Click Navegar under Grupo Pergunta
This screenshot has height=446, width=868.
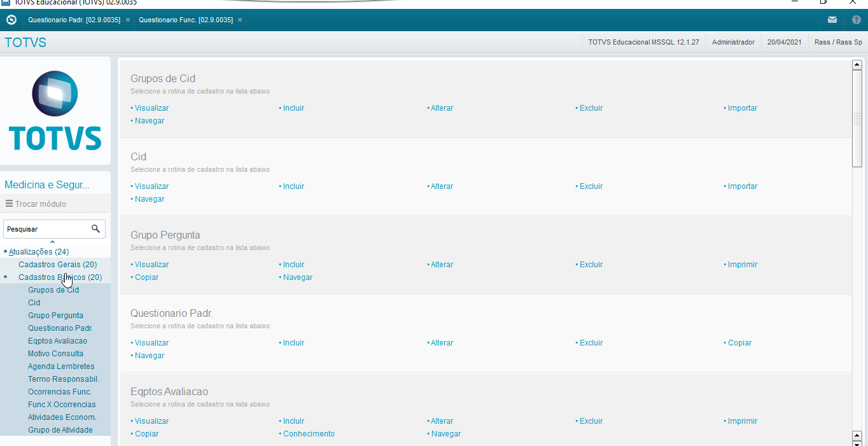[297, 277]
